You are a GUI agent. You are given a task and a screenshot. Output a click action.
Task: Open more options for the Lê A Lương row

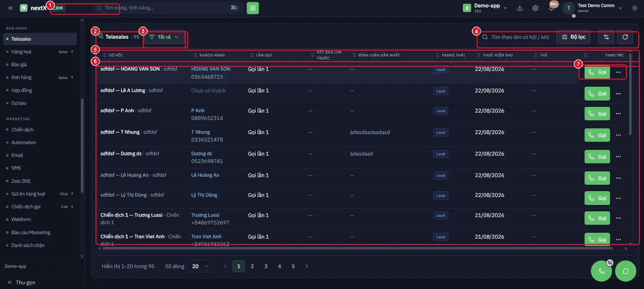618,94
